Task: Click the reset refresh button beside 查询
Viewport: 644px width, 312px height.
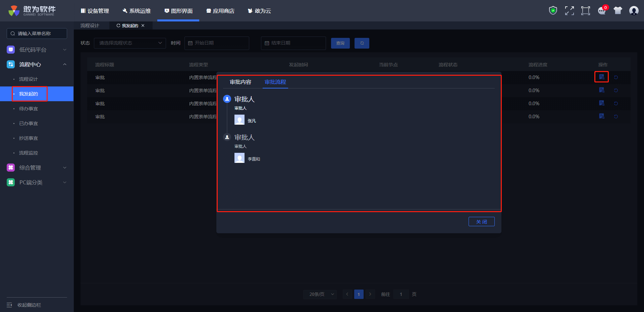Action: coord(362,43)
